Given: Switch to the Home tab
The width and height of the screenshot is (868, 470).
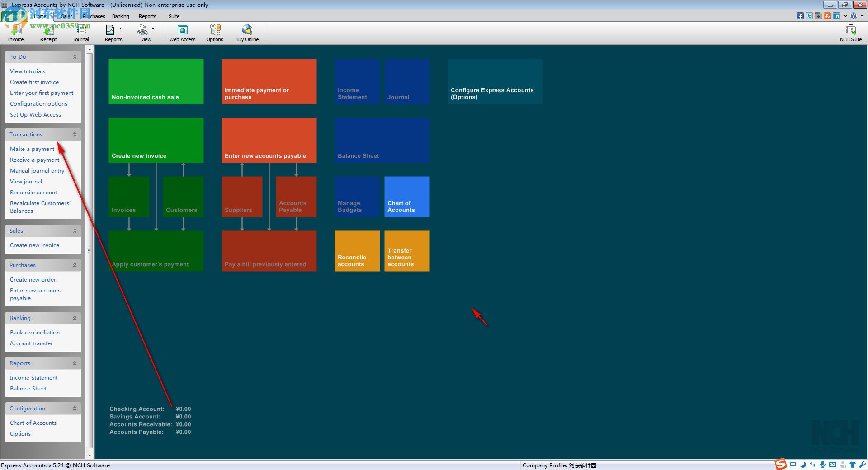Looking at the screenshot, I should 41,16.
